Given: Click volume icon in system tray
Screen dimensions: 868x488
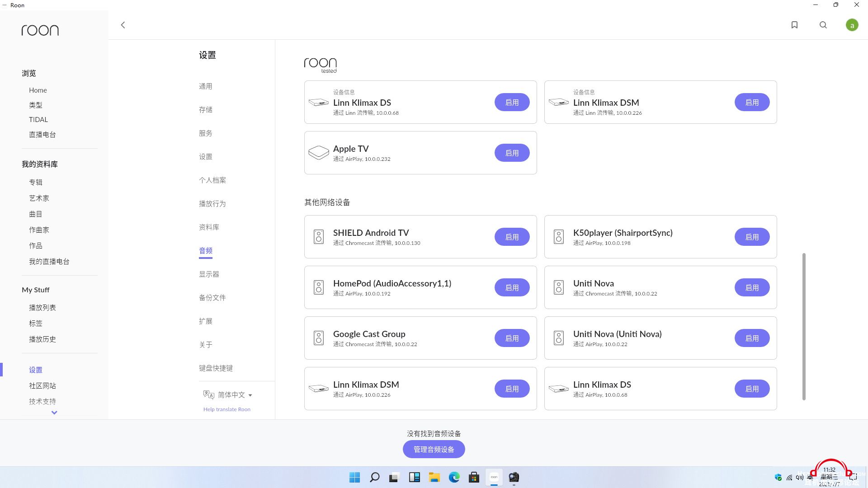Looking at the screenshot, I should tap(799, 477).
